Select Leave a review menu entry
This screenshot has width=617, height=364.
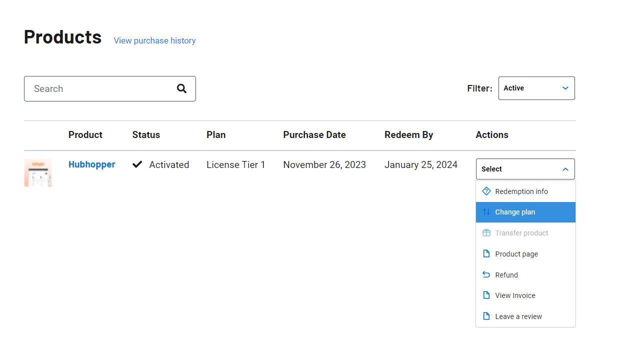click(525, 316)
